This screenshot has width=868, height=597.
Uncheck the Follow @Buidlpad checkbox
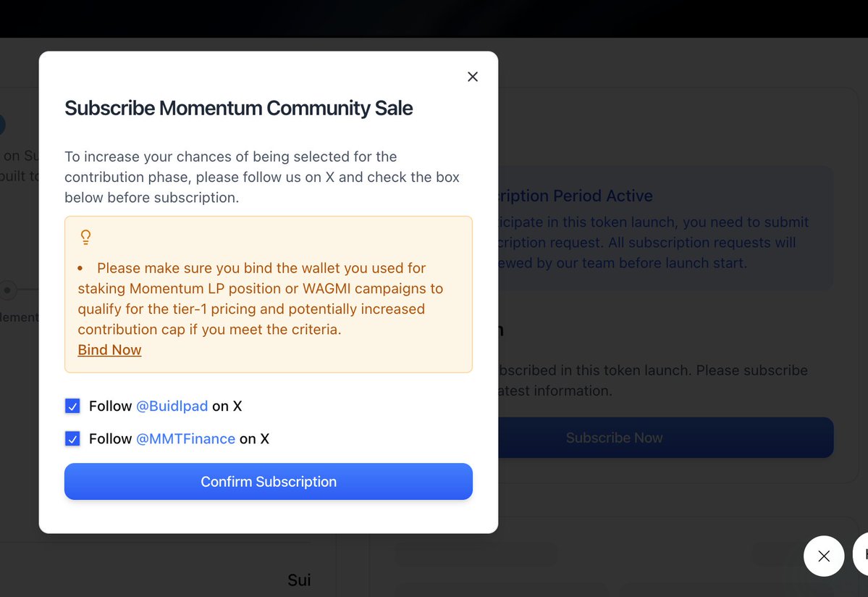[72, 406]
